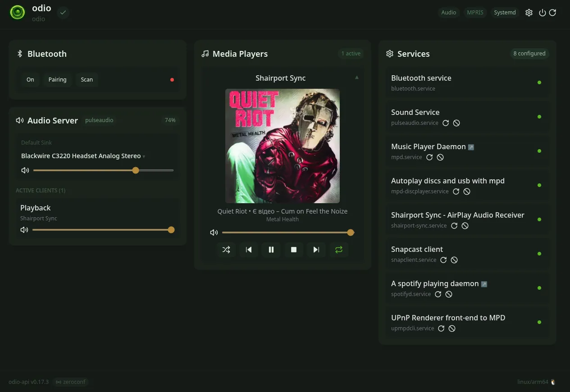
Task: Stop pulseaudio.service
Action: coord(456,123)
